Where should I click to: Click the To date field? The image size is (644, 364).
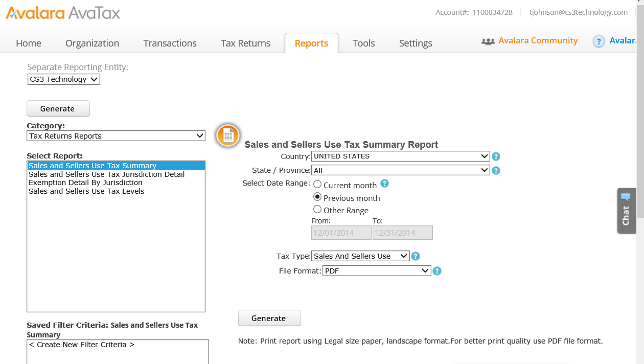[x=403, y=233]
